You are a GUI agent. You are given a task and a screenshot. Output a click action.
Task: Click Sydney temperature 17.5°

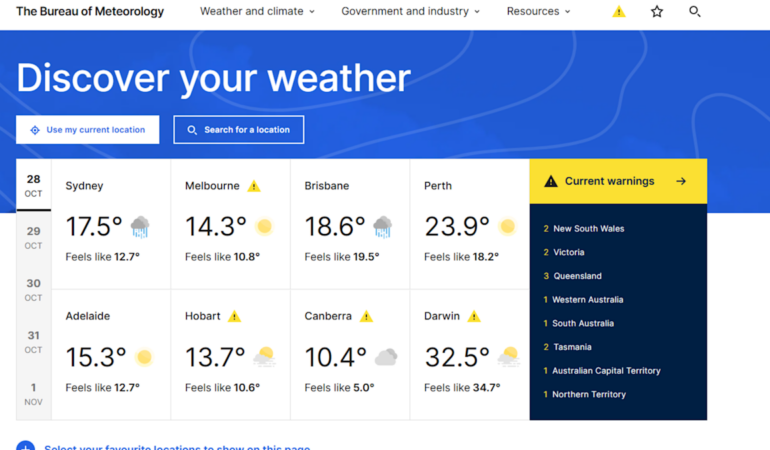point(94,227)
